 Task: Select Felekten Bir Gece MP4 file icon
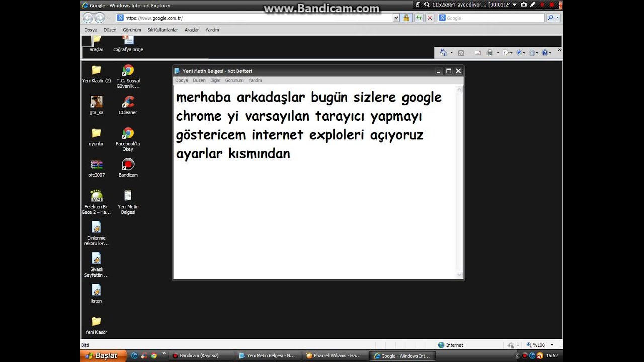(x=96, y=202)
